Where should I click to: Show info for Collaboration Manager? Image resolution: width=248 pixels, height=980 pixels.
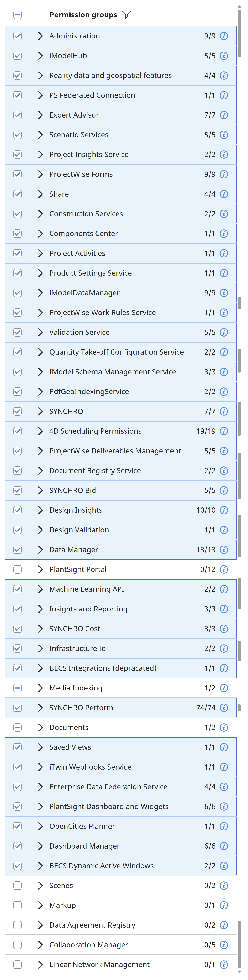tap(224, 945)
